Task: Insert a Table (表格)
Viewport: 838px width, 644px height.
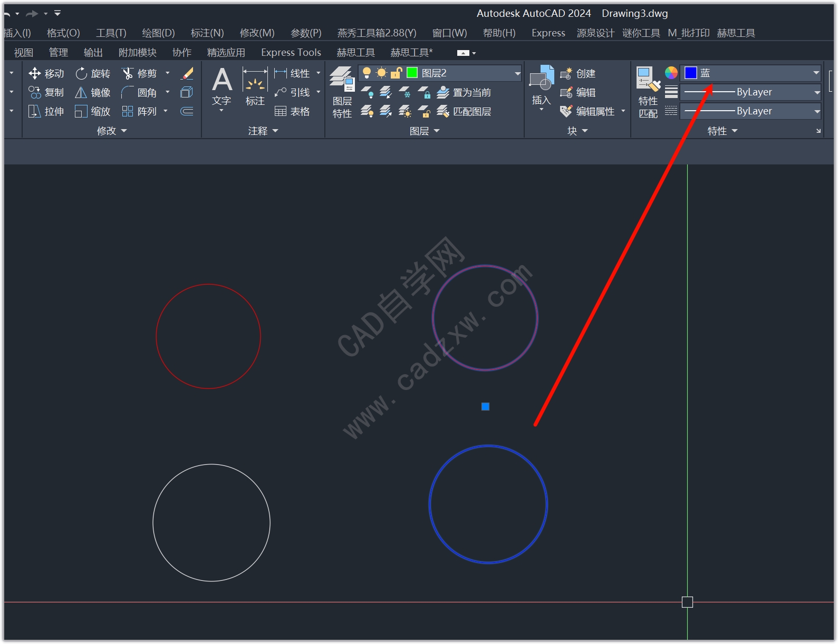Action: [292, 111]
